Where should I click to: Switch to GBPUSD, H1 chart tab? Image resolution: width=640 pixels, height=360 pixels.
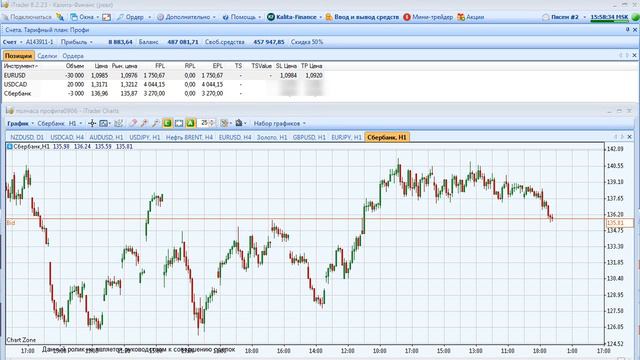point(309,138)
